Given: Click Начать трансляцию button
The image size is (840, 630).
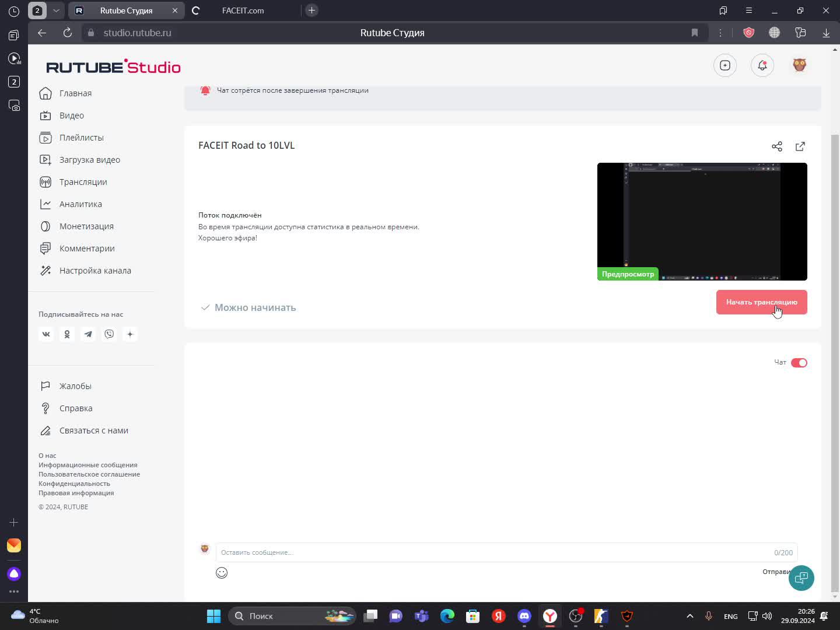Looking at the screenshot, I should click(x=762, y=302).
